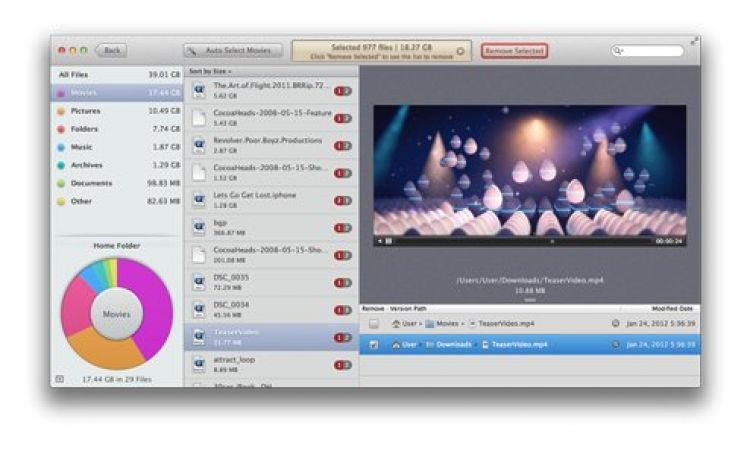Pause the video preview
The image size is (750, 457).
point(389,241)
